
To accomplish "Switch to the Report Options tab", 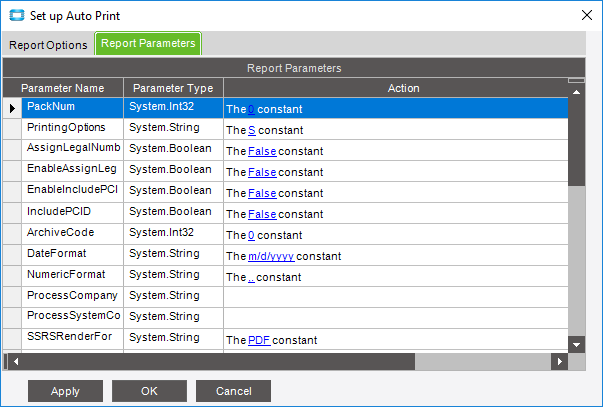I will (x=48, y=45).
